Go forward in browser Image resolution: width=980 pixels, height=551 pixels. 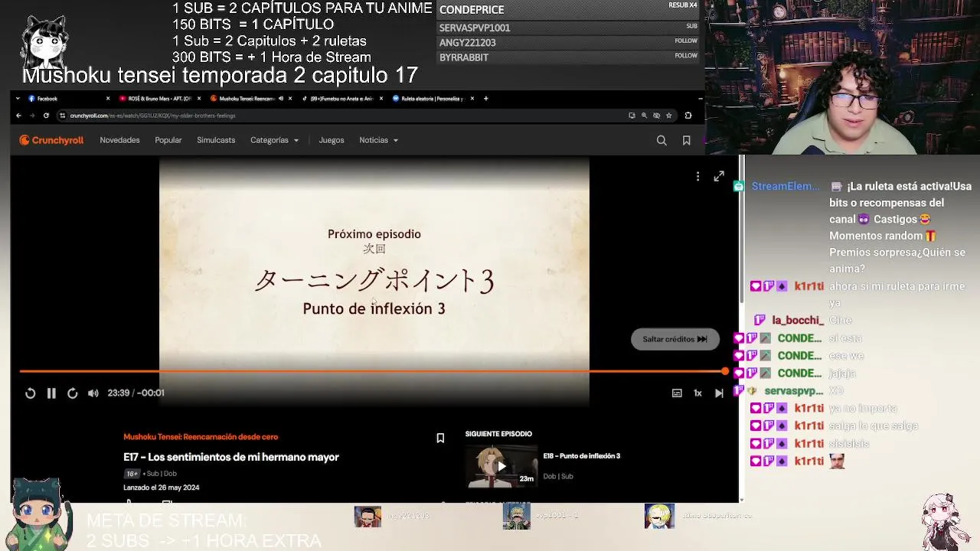coord(32,116)
